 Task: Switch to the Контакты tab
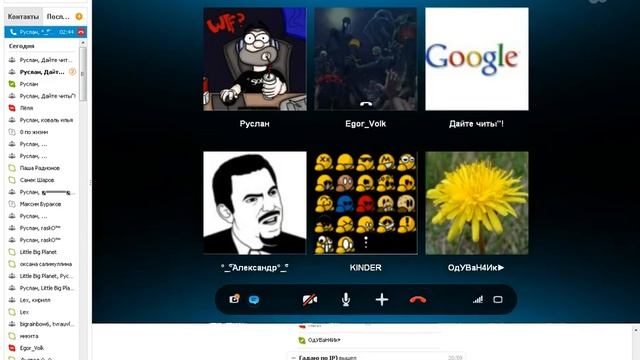(x=23, y=17)
